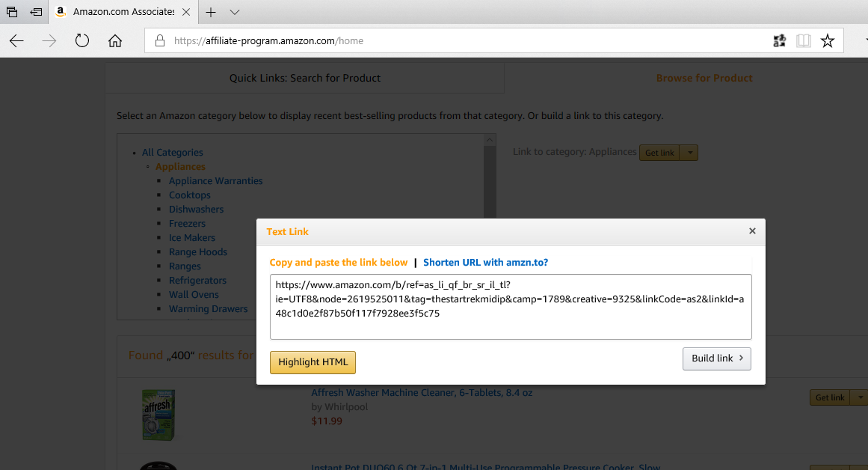Image resolution: width=868 pixels, height=470 pixels.
Task: Click the translate icon in address bar
Action: pos(780,41)
